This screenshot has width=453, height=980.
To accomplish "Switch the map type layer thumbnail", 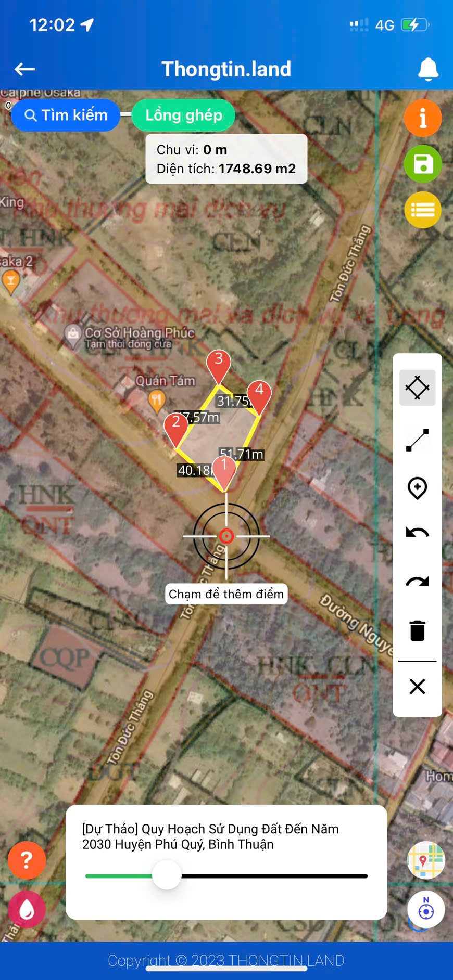I will 425,860.
